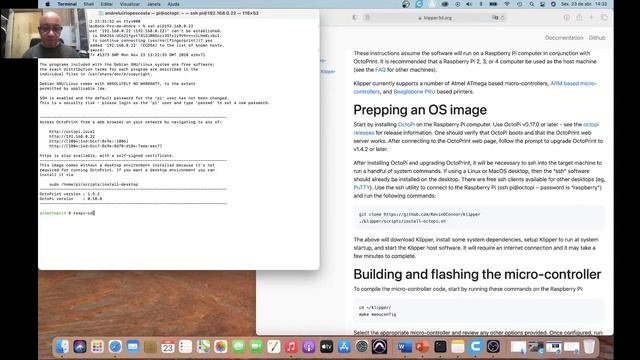Click Spotlight search icon in menu bar
The image size is (640, 360).
531,4
